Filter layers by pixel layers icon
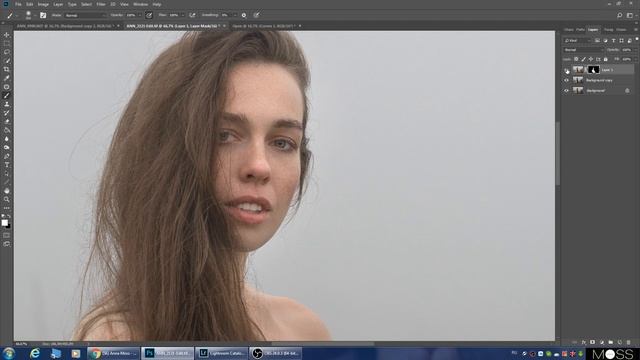 point(597,40)
